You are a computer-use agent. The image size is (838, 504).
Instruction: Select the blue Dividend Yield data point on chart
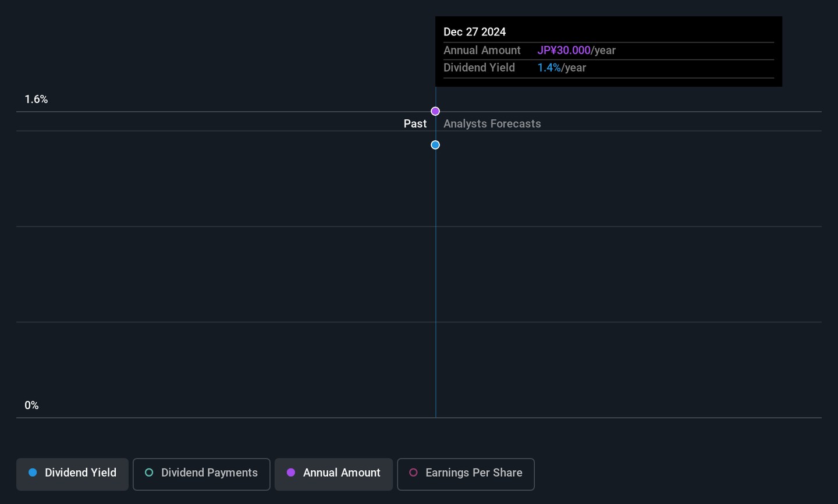coord(435,145)
